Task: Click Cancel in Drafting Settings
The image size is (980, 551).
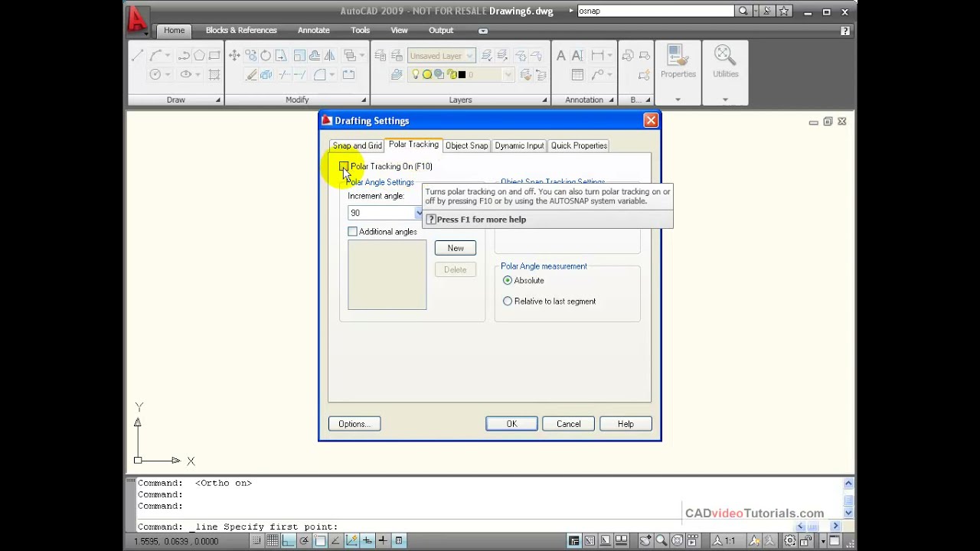Action: [569, 424]
